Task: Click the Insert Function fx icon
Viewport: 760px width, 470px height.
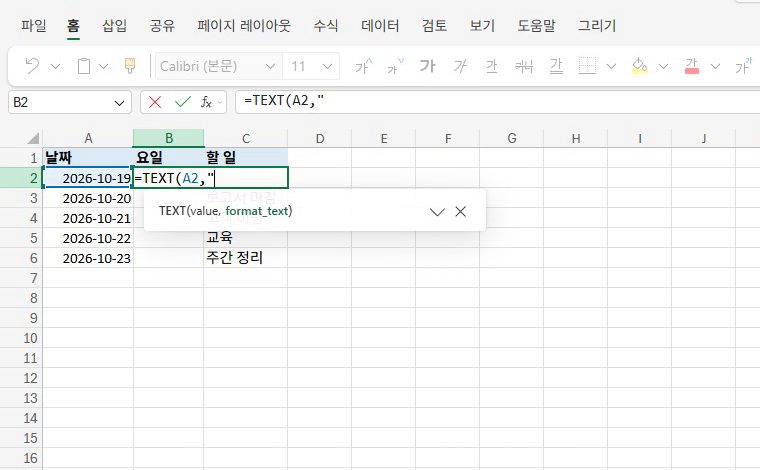Action: click(206, 102)
